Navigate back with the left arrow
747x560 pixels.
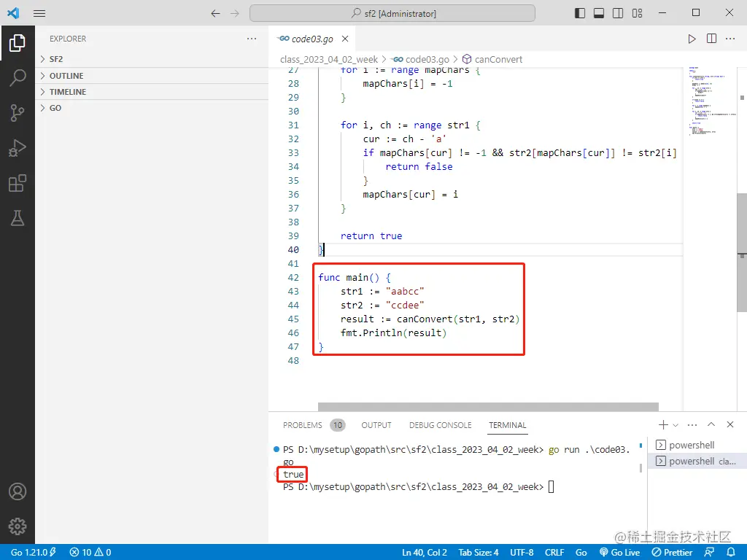[215, 13]
